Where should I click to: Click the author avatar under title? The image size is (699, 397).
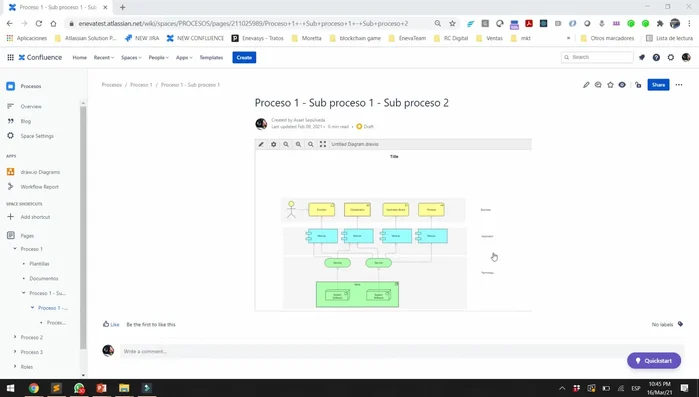261,123
